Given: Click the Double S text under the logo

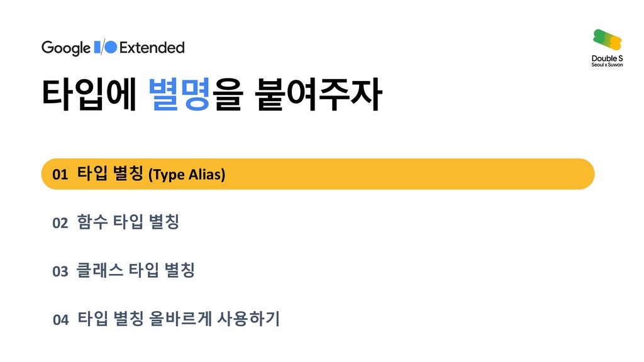Looking at the screenshot, I should [607, 58].
